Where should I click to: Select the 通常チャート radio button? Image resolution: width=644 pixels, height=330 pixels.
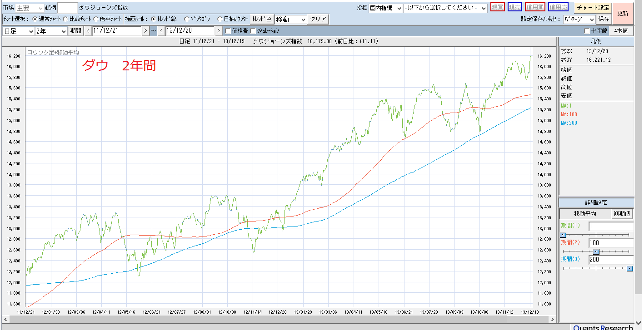[35, 20]
